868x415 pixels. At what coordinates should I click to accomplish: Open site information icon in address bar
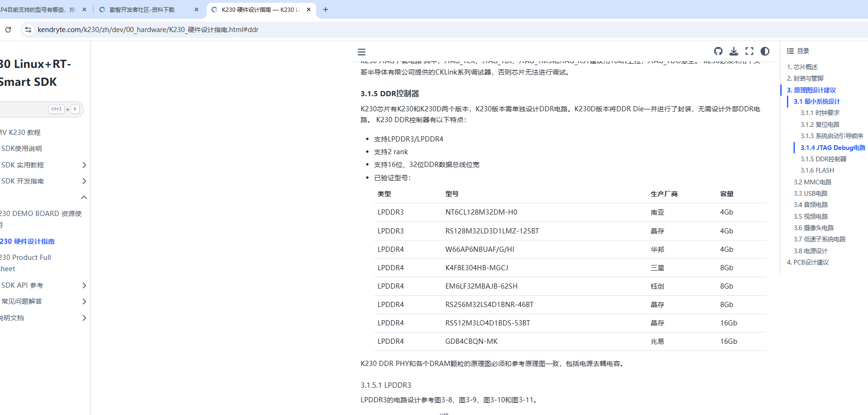(x=28, y=30)
